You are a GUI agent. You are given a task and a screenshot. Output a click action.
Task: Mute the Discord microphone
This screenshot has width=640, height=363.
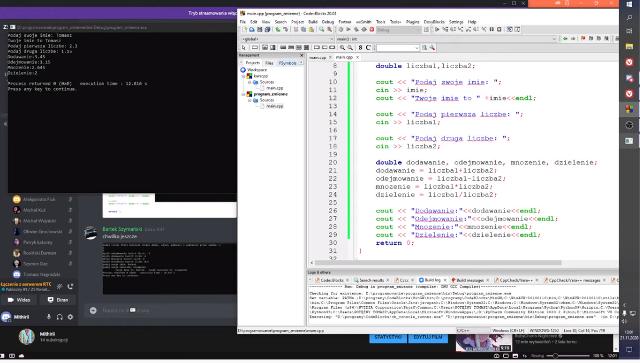pos(49,317)
